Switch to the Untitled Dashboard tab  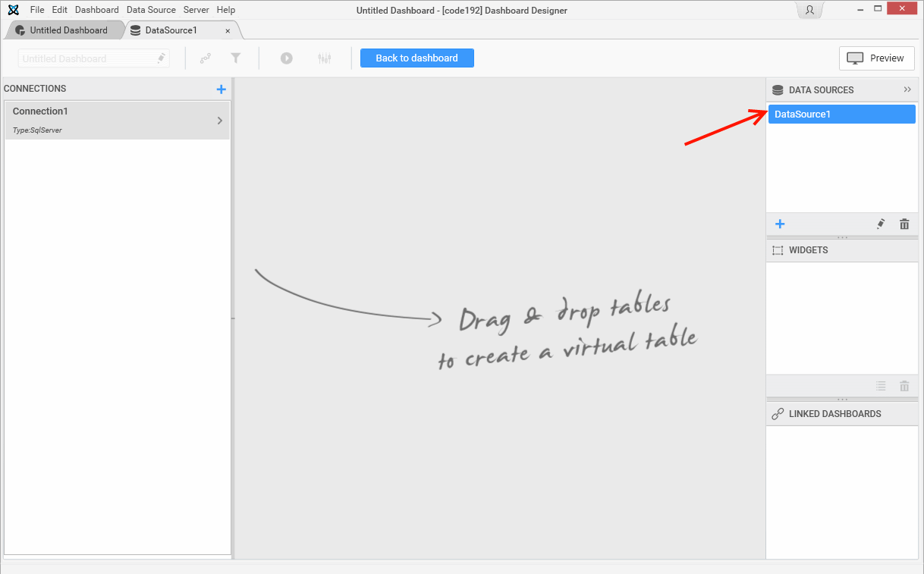(64, 30)
